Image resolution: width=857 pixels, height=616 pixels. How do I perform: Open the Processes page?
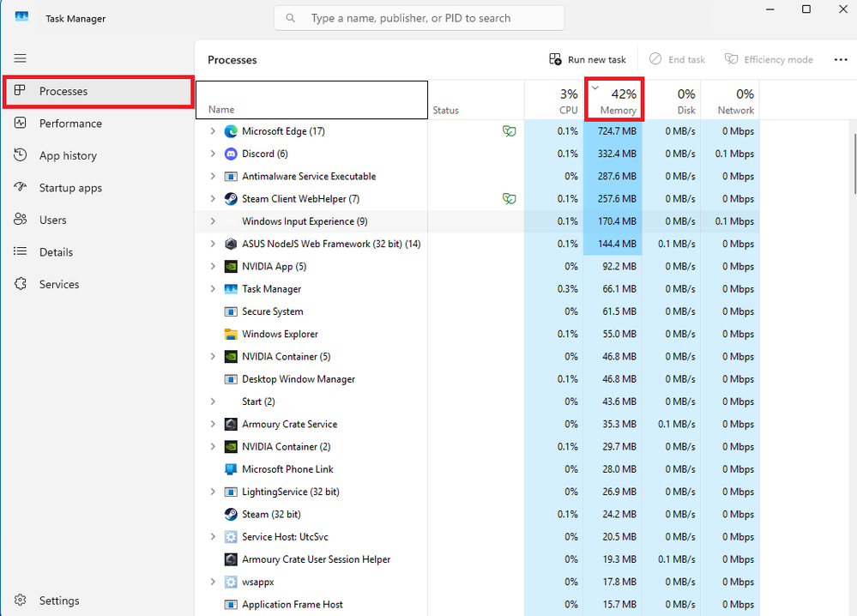(x=98, y=91)
